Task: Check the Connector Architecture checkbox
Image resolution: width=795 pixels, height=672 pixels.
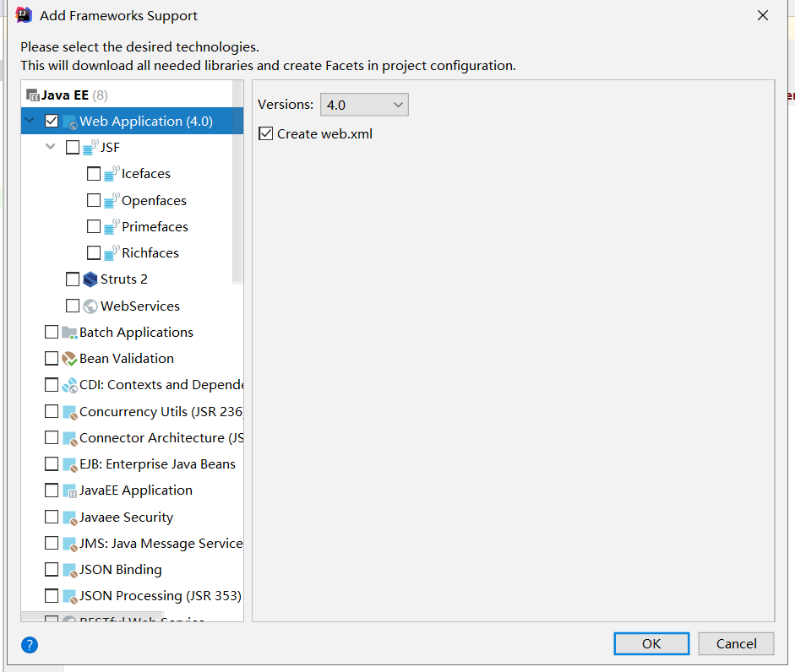Action: 52,437
